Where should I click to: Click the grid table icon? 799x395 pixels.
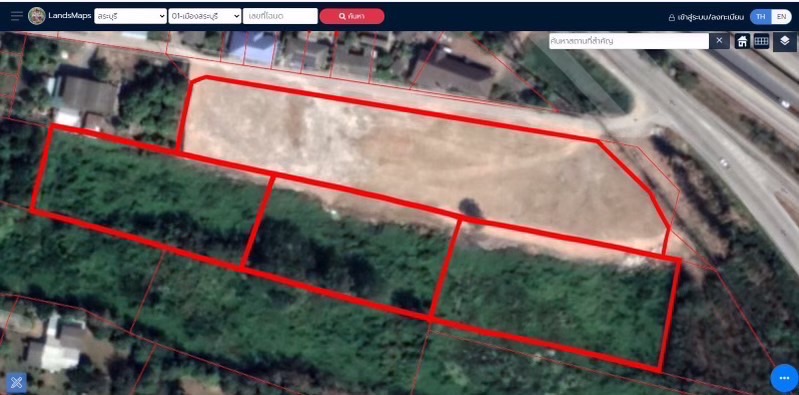[x=761, y=41]
